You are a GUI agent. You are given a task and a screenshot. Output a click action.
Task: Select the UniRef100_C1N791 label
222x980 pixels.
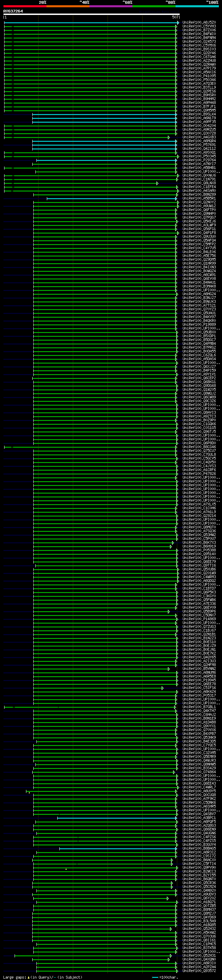[x=199, y=179]
